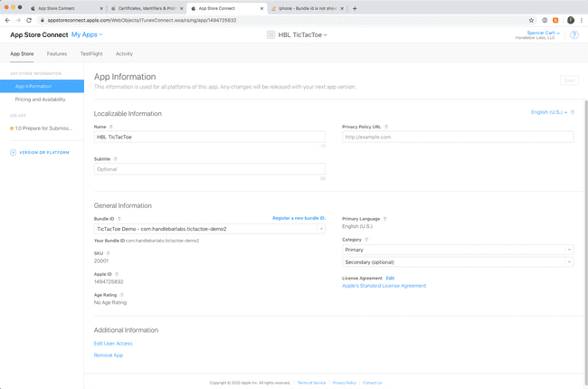Click the Remove App link

pyautogui.click(x=109, y=356)
